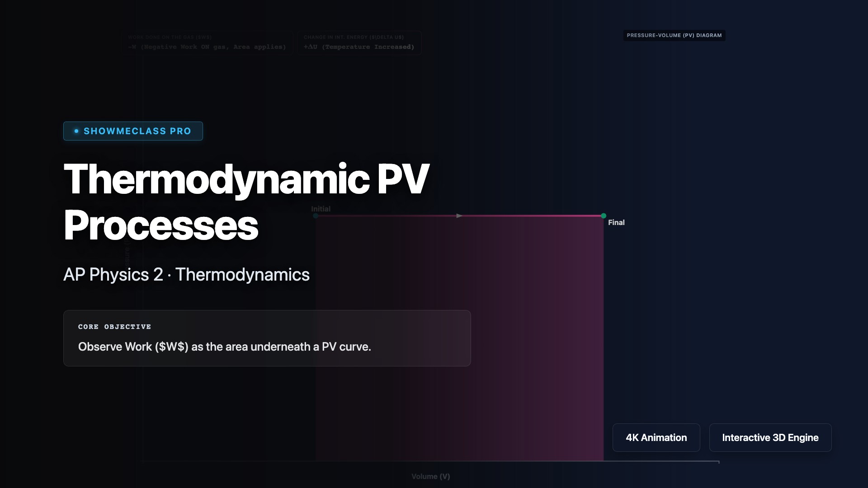
Task: Click the direction arrow on process line
Action: pos(459,216)
